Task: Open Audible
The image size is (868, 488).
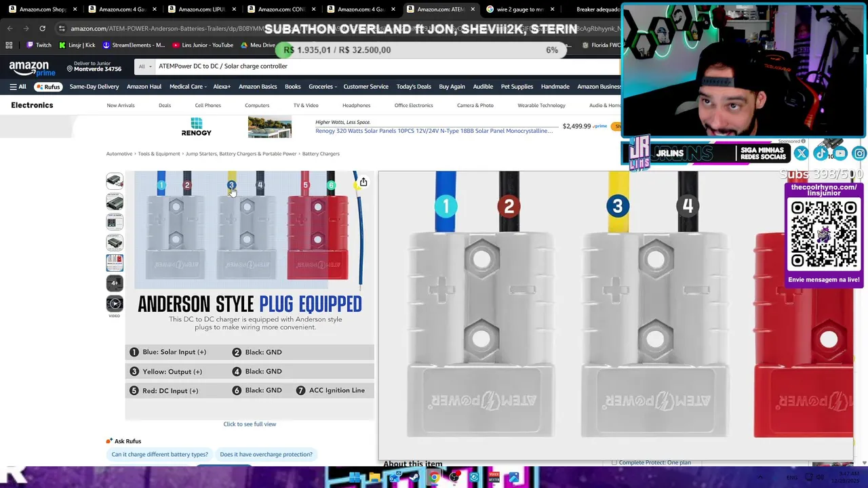Action: tap(483, 87)
